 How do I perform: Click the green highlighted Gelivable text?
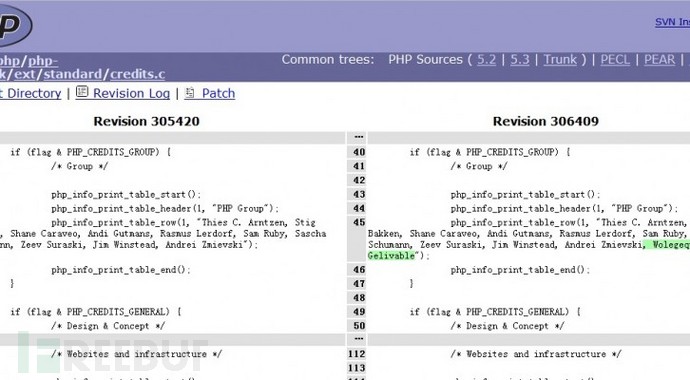[391, 256]
